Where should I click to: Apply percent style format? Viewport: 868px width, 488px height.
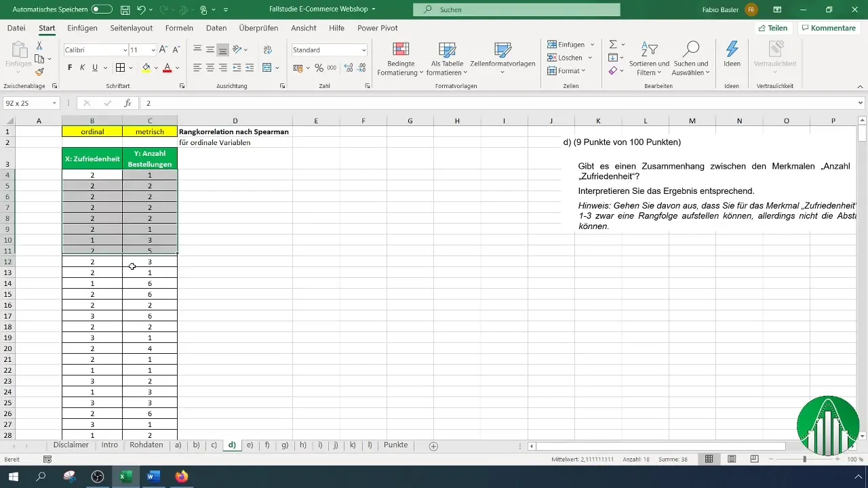(x=319, y=68)
